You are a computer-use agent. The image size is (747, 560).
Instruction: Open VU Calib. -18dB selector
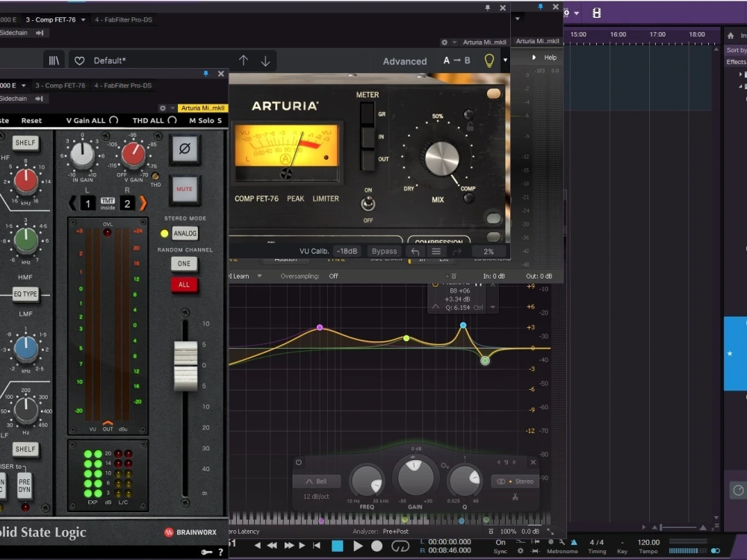pyautogui.click(x=347, y=252)
